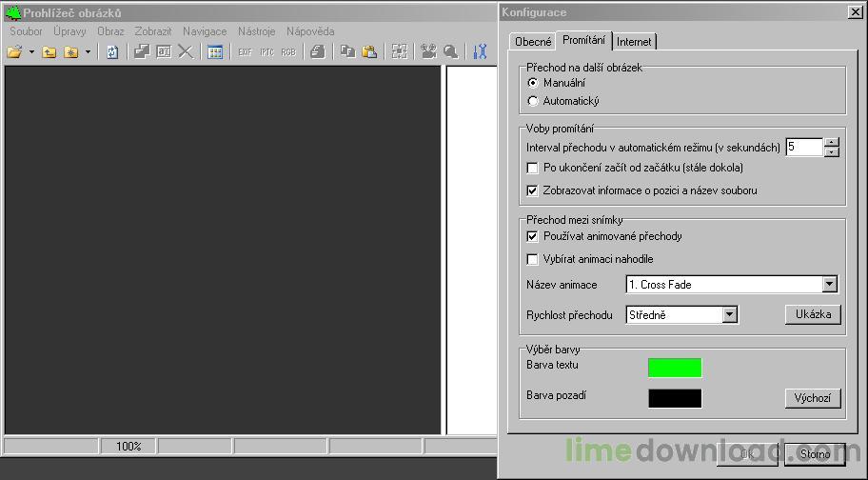Click the Ukázka preview button
The height and width of the screenshot is (480, 868).
click(813, 314)
